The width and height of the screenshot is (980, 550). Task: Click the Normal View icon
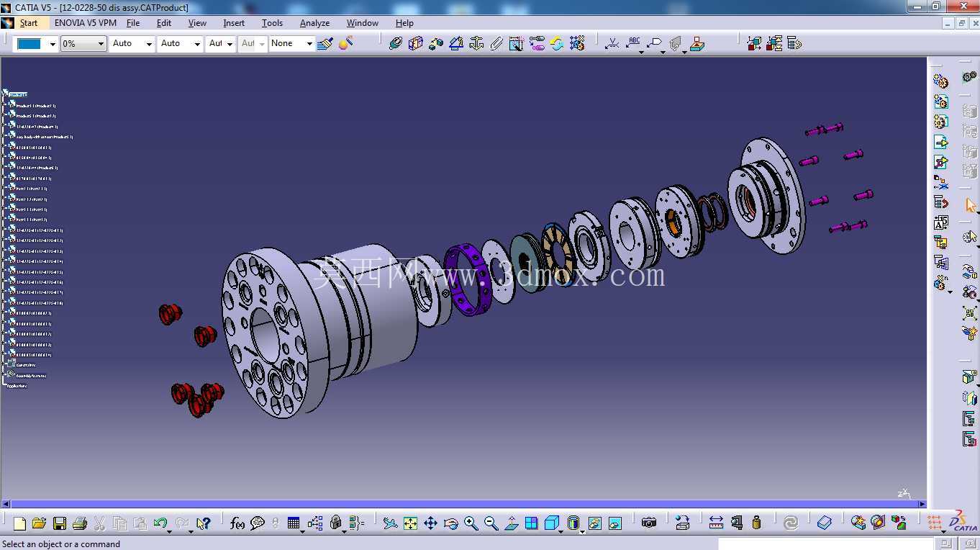coord(511,523)
